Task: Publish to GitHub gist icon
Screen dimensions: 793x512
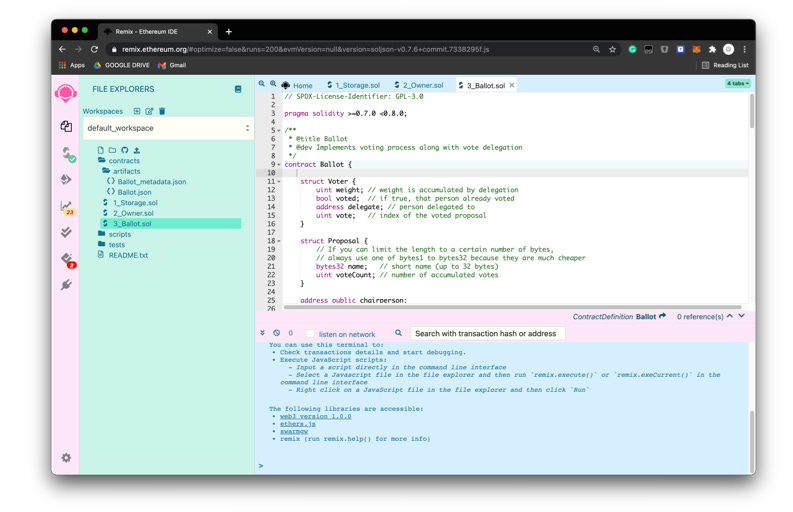Action: pyautogui.click(x=124, y=150)
